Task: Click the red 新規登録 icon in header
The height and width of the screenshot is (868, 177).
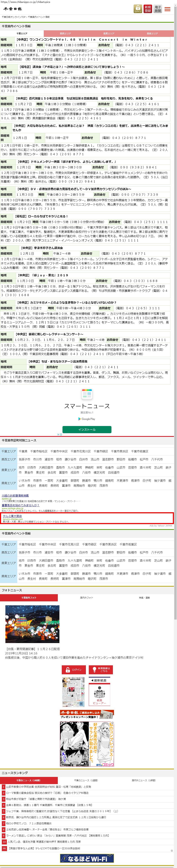Action: [148, 9]
